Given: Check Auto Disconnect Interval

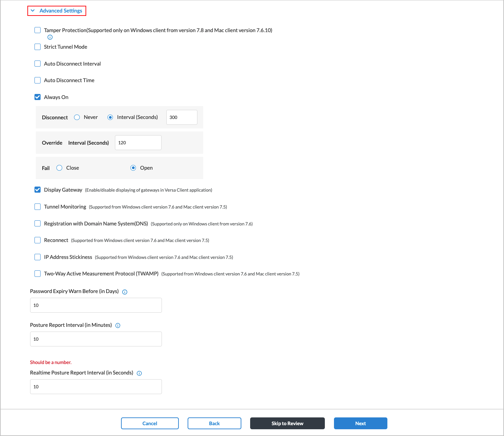Looking at the screenshot, I should click(x=37, y=64).
